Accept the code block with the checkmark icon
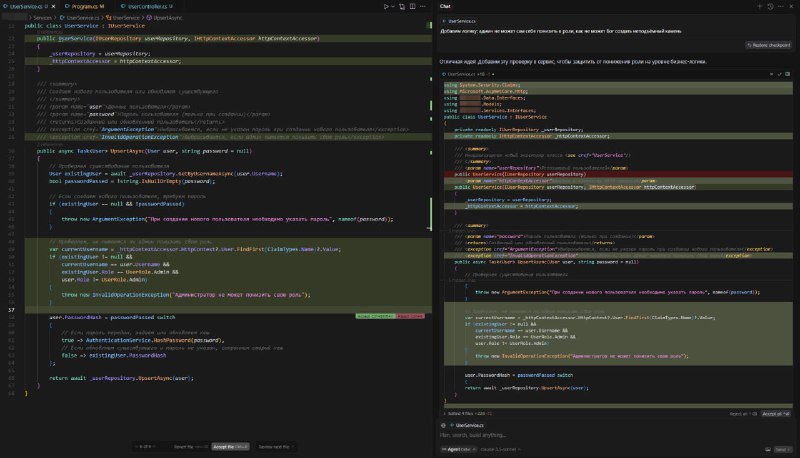The height and width of the screenshot is (458, 800). pyautogui.click(x=780, y=74)
